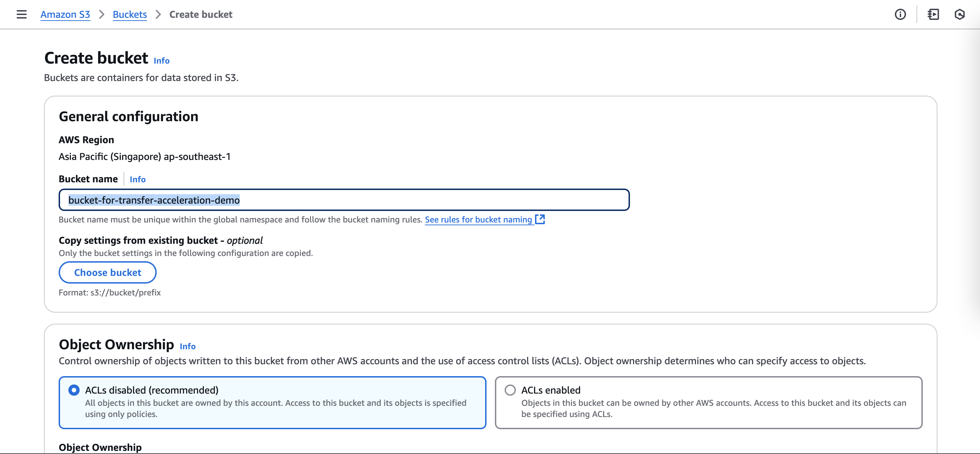
Task: Click breadcrumb chevron after Buckets
Action: (158, 14)
